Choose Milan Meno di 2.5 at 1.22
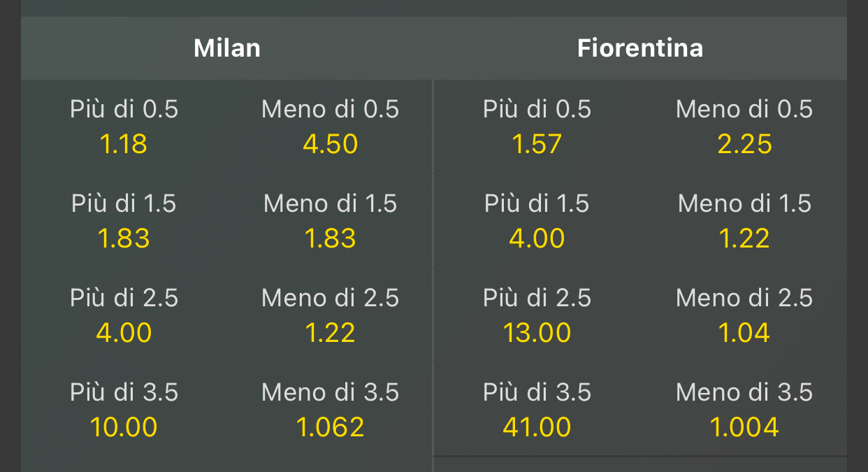868x472 pixels. [330, 315]
